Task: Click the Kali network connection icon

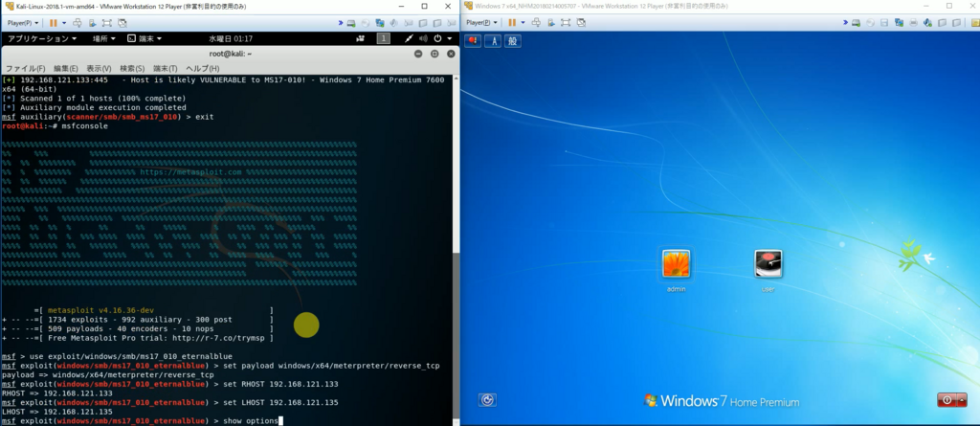Action: coord(409,38)
